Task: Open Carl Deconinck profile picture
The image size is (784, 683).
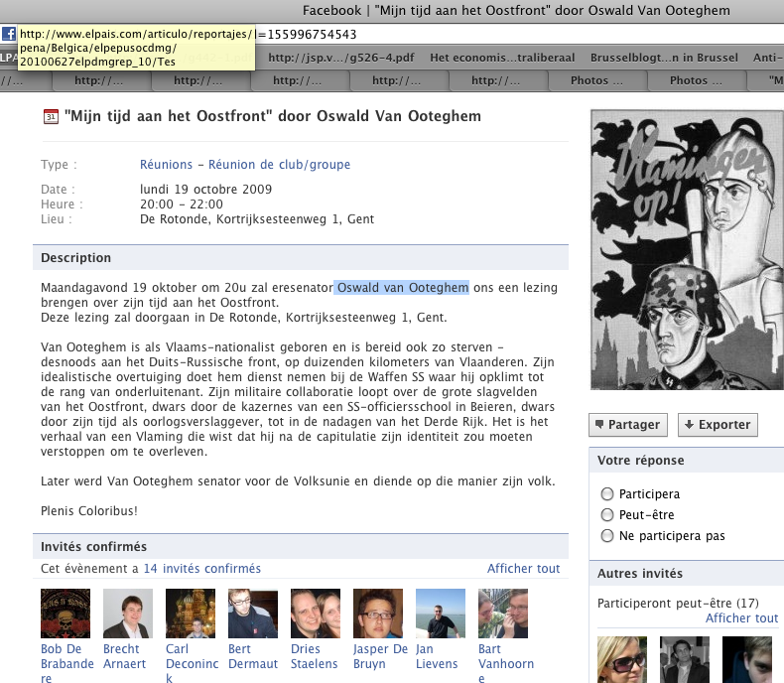Action: (x=191, y=614)
